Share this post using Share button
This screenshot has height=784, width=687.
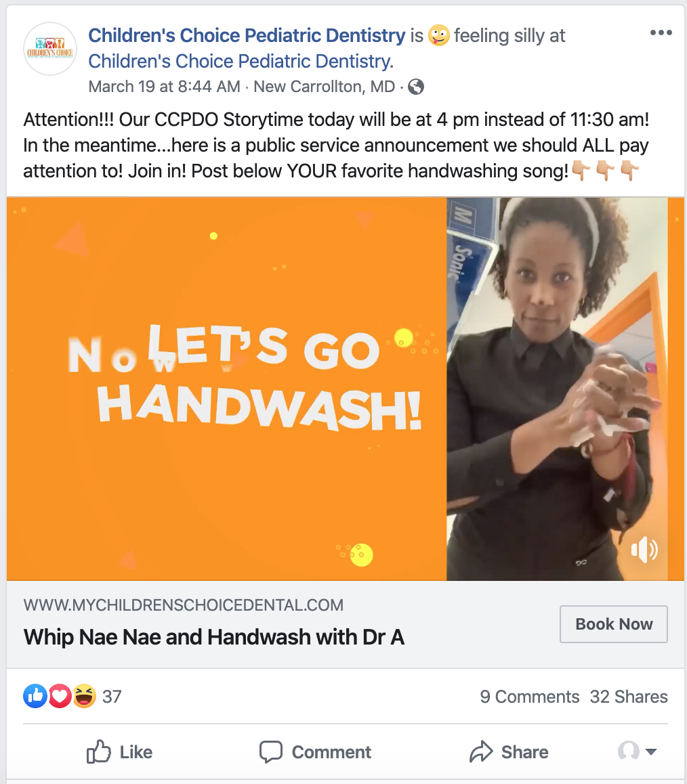pos(509,752)
